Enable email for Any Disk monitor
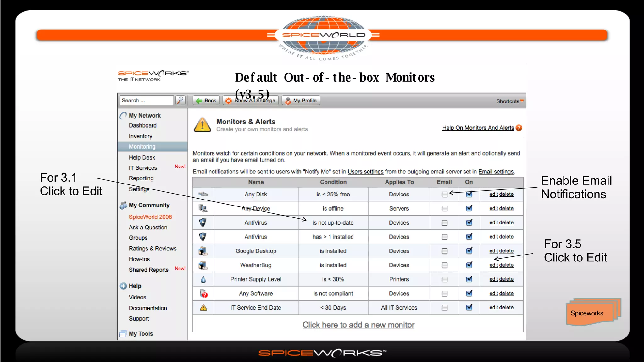This screenshot has width=644, height=362. tap(444, 195)
